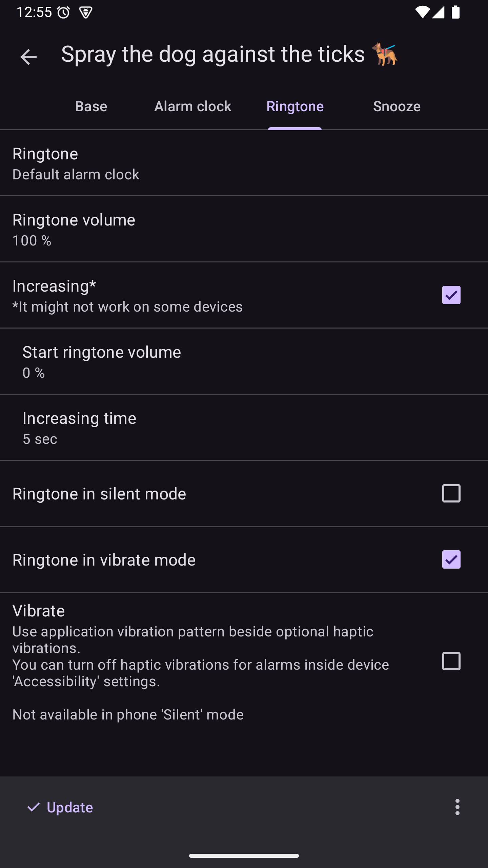Tap the shield icon in status bar

click(x=85, y=13)
